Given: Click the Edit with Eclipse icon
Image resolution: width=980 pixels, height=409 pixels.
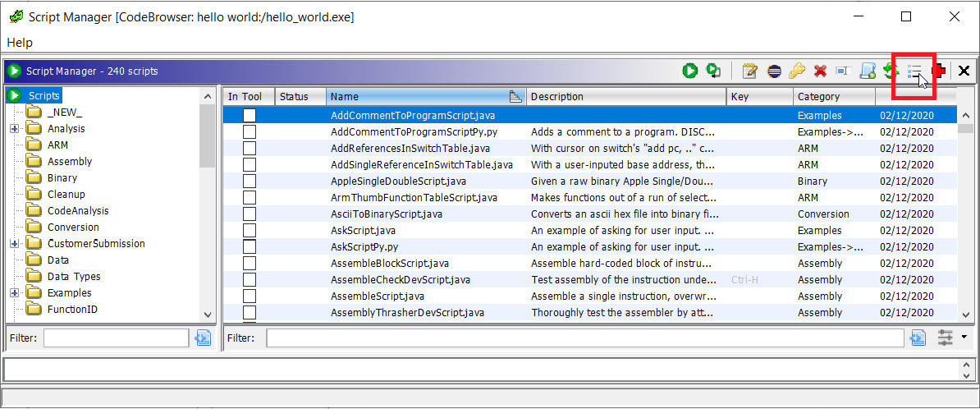Looking at the screenshot, I should [774, 71].
